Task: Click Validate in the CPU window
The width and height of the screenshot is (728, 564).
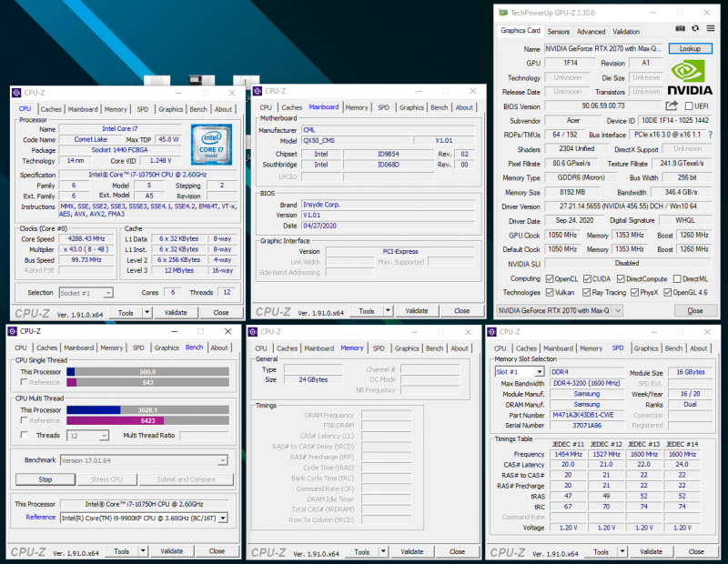Action: point(176,312)
